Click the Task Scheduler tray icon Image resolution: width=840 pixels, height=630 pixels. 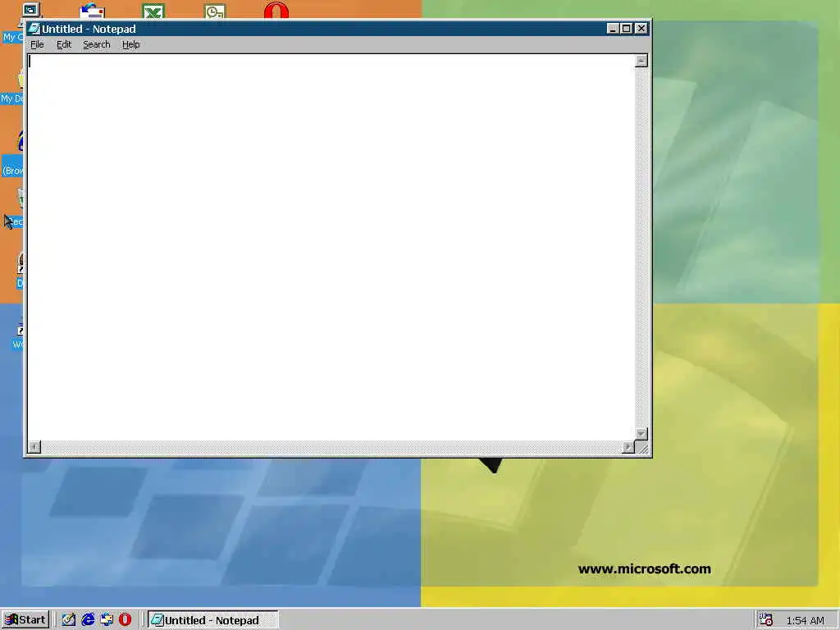click(x=765, y=620)
